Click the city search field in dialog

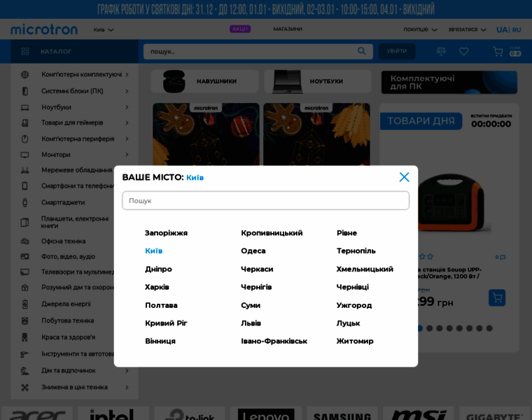tap(266, 200)
